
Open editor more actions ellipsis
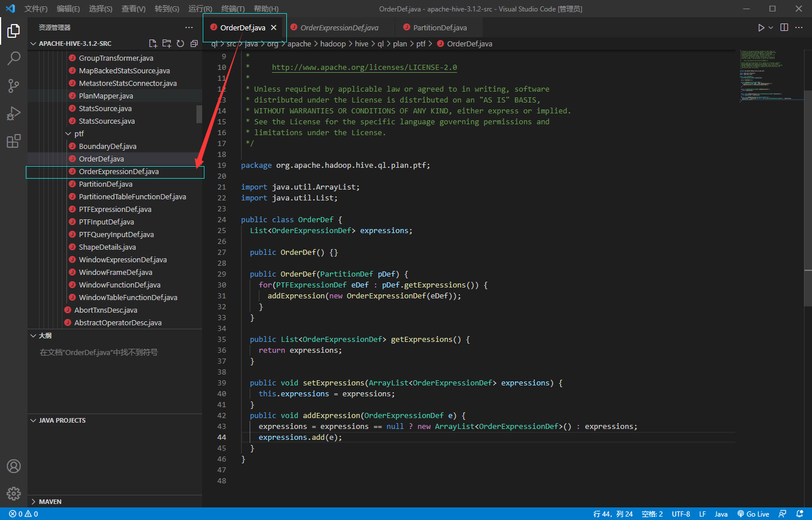pyautogui.click(x=799, y=27)
